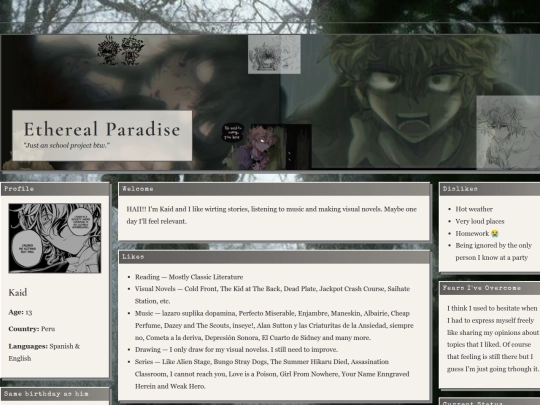
Task: Click the 'Series — Like Alien Stage' item
Action: [x=272, y=374]
